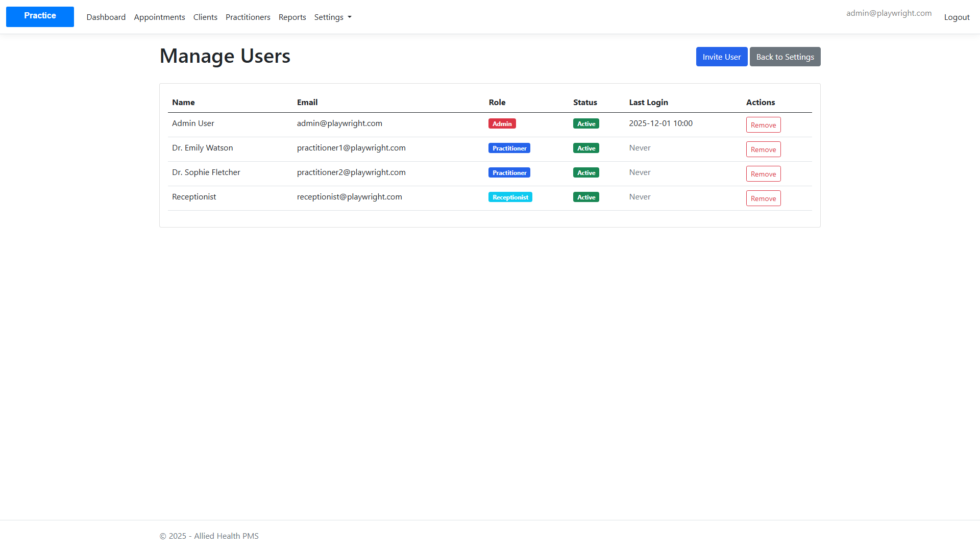Click 'Never' in Dr. Emily Watson row
The height and width of the screenshot is (551, 980).
[x=640, y=148]
